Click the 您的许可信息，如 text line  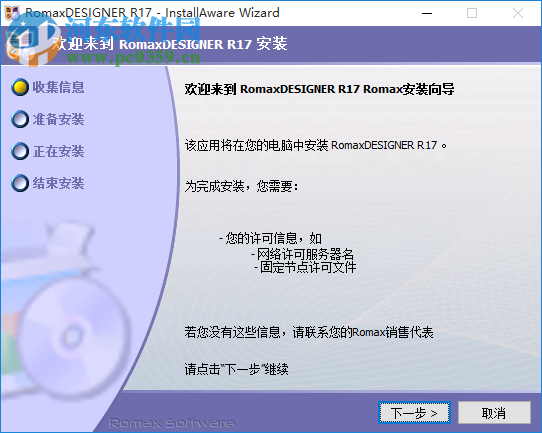coord(271,238)
